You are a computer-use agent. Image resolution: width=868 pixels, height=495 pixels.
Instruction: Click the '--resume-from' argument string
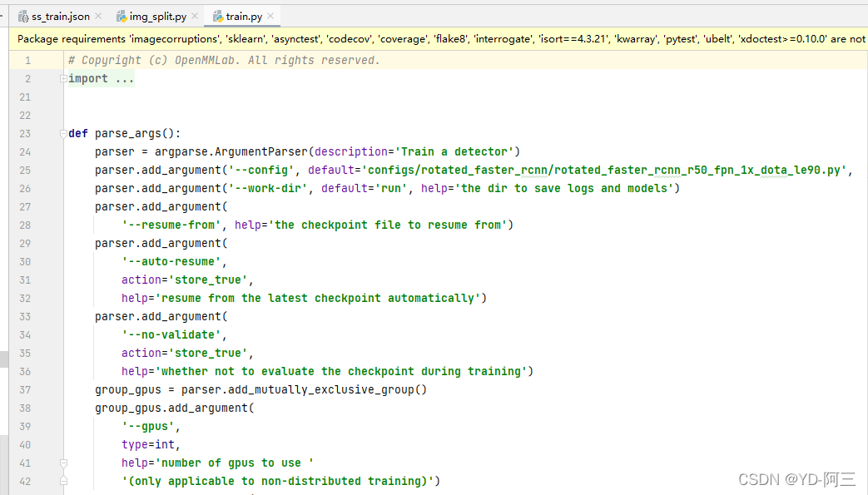click(x=171, y=225)
